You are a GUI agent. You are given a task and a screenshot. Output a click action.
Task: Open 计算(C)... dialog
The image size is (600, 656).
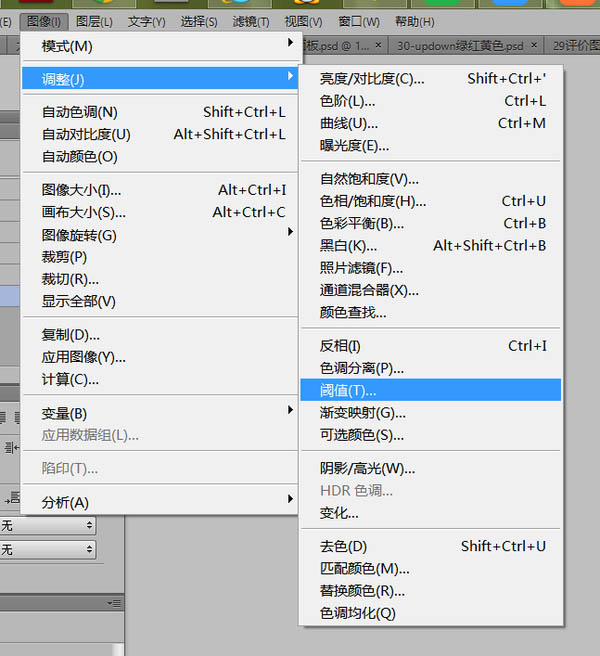click(160, 379)
